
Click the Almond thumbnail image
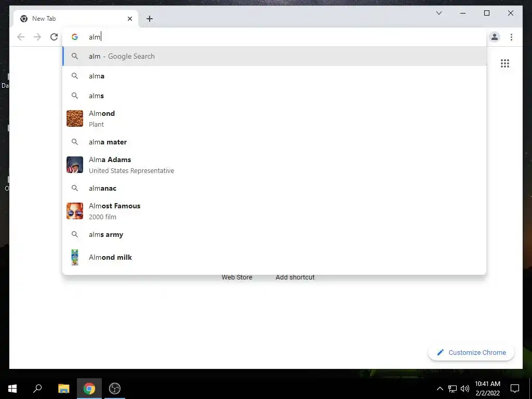pyautogui.click(x=75, y=118)
